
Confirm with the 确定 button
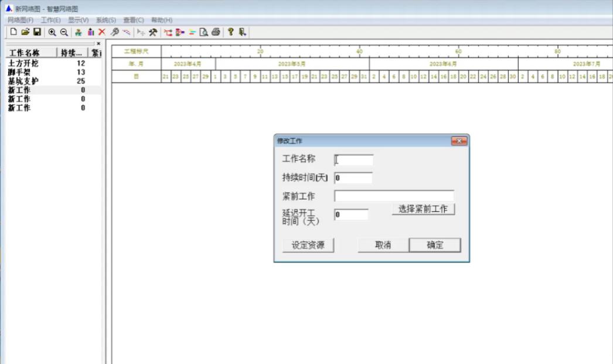(435, 245)
